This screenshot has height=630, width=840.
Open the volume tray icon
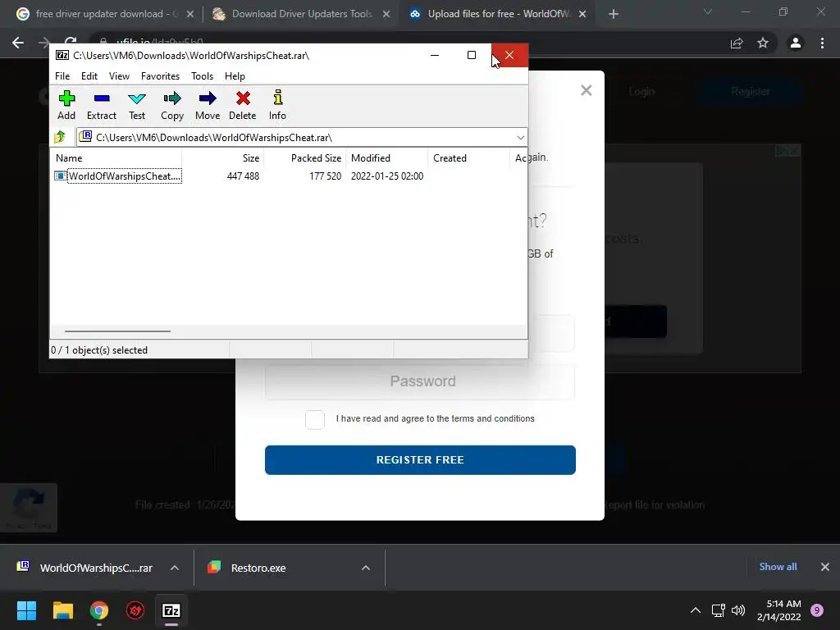pos(738,610)
